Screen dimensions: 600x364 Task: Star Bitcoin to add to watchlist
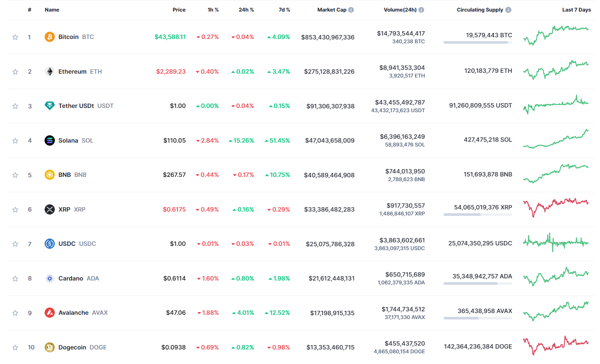tap(15, 37)
